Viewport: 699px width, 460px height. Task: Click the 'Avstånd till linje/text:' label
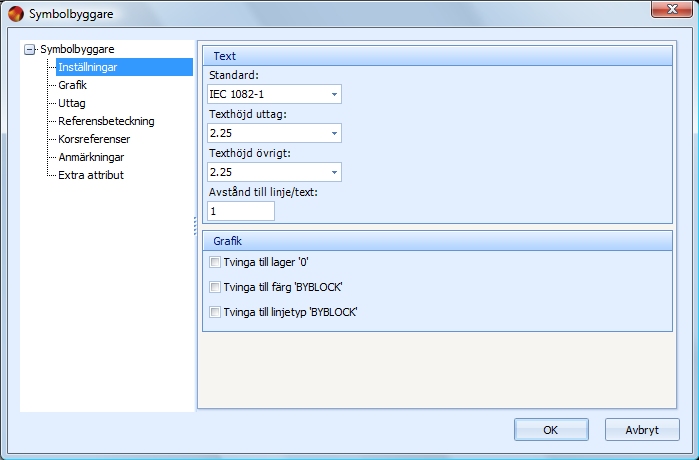pos(263,192)
